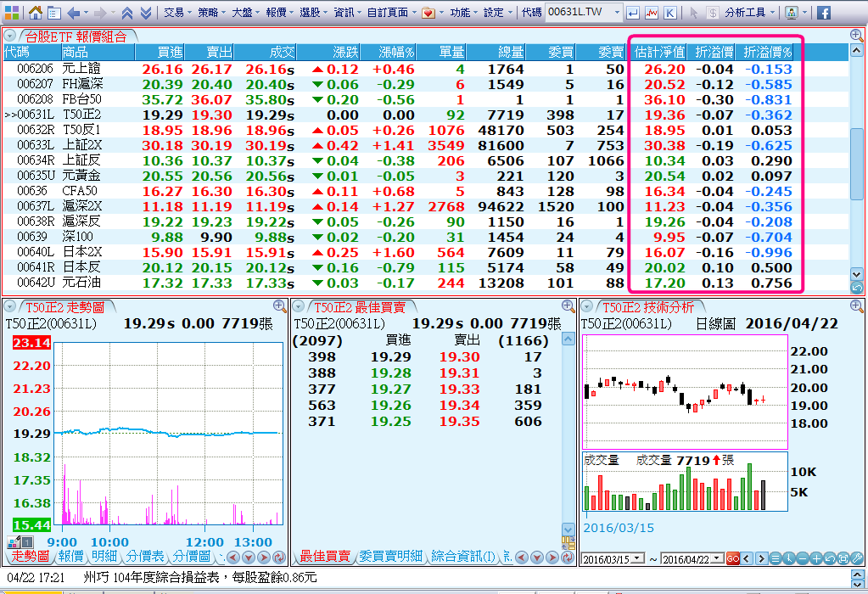
Task: Expand the T50正2 最佳買賣 panel options
Action: tap(298, 306)
